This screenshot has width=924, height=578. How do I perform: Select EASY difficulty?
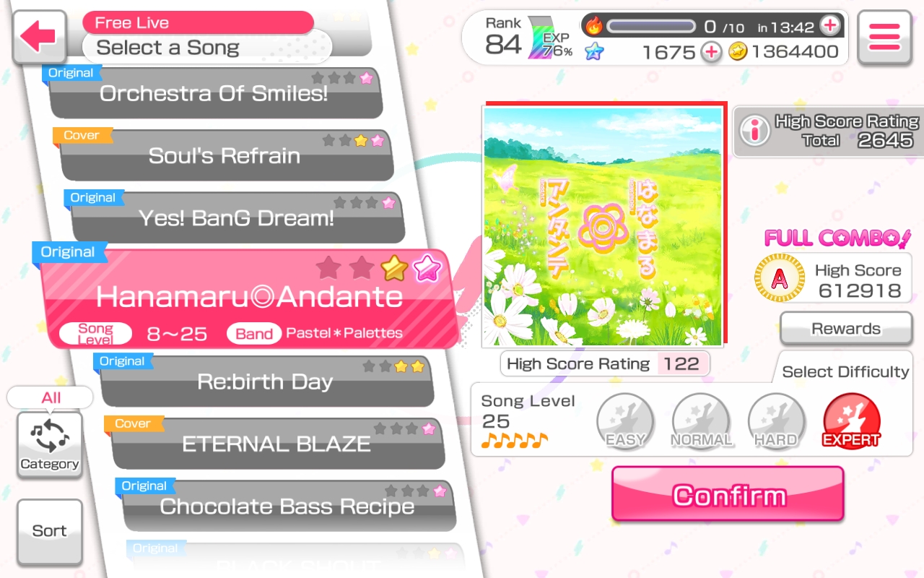[625, 421]
